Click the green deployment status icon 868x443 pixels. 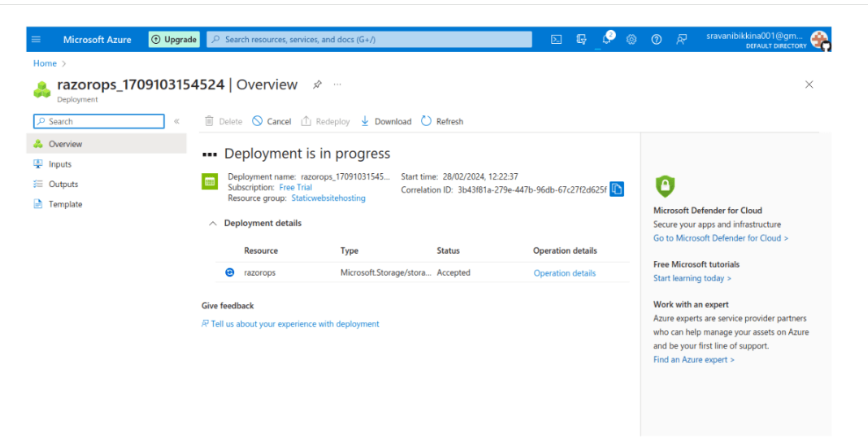(210, 181)
